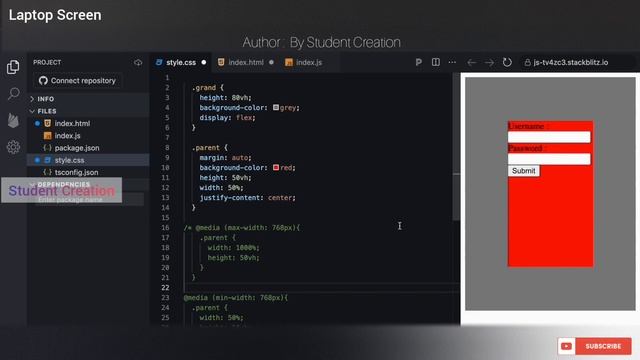Click the PROJECT panel heading
This screenshot has width=640, height=360.
47,62
